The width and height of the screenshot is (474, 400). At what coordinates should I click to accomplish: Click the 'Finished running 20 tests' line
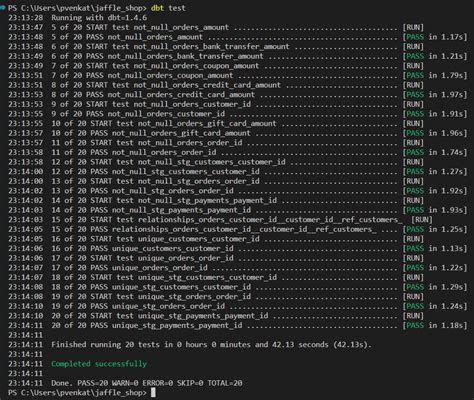click(x=211, y=344)
